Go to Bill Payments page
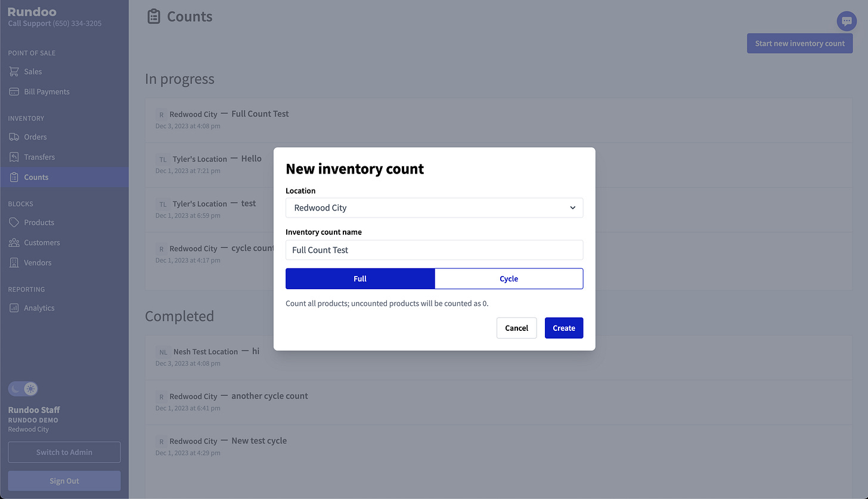Screen dimensions: 868x499 64,92
